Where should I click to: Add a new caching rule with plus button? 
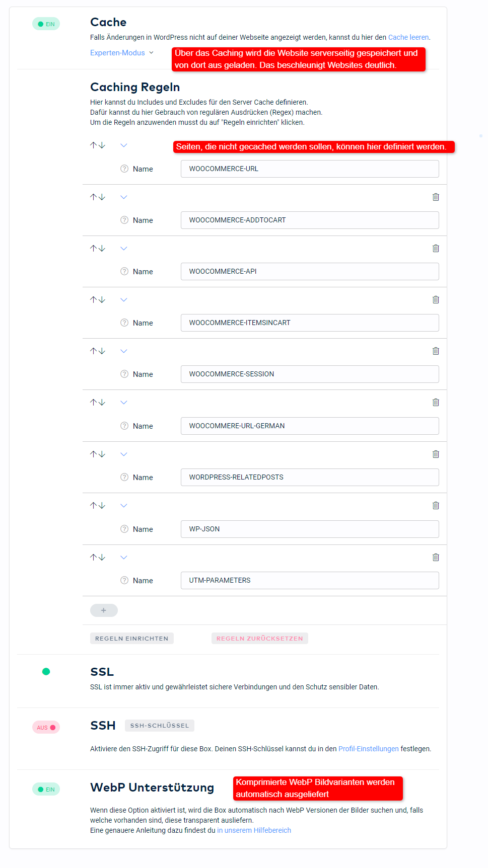click(x=104, y=610)
